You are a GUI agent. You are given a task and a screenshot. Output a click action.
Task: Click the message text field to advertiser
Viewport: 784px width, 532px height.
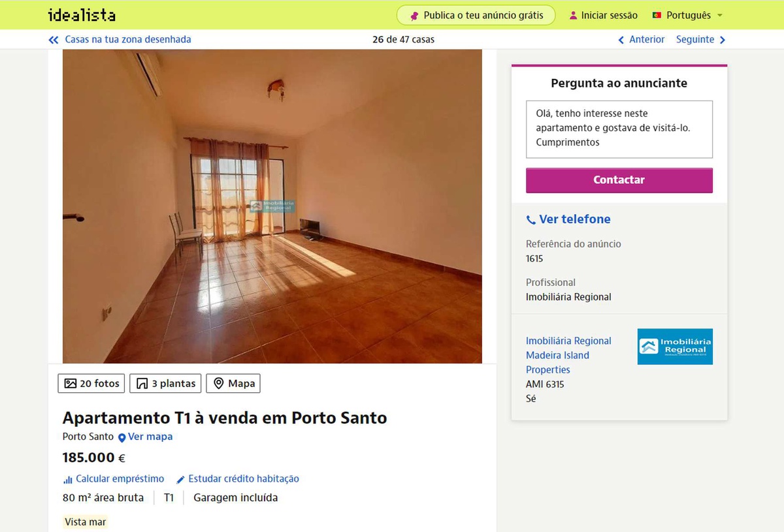619,129
